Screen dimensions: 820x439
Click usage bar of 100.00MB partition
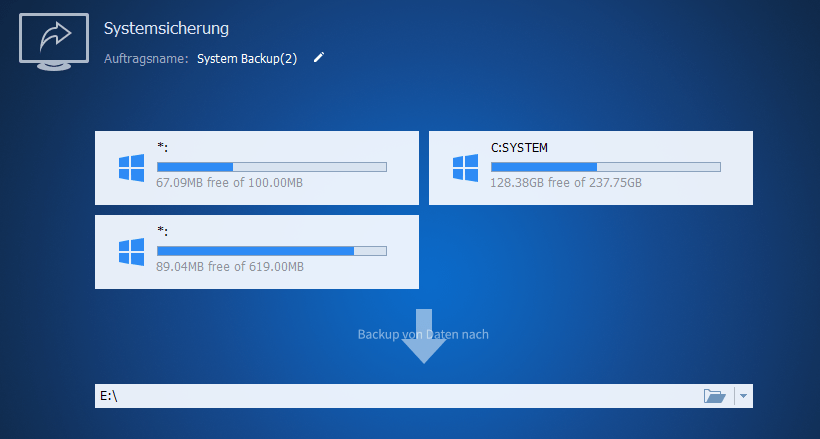(x=272, y=167)
